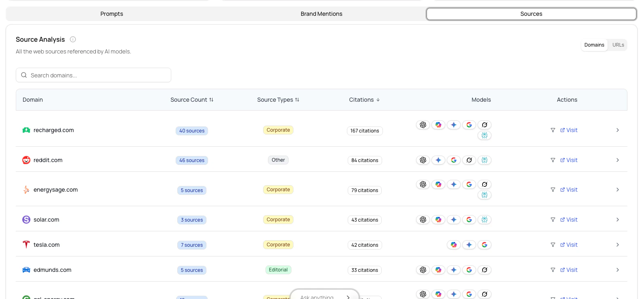Click the Perplexity icon in reddit.com row
This screenshot has width=644, height=299.
485,160
